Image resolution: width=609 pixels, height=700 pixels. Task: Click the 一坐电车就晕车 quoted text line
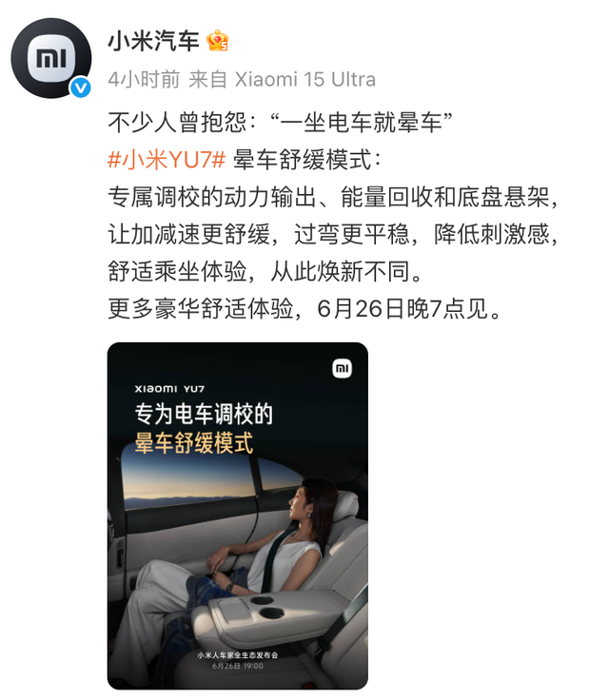tap(281, 122)
